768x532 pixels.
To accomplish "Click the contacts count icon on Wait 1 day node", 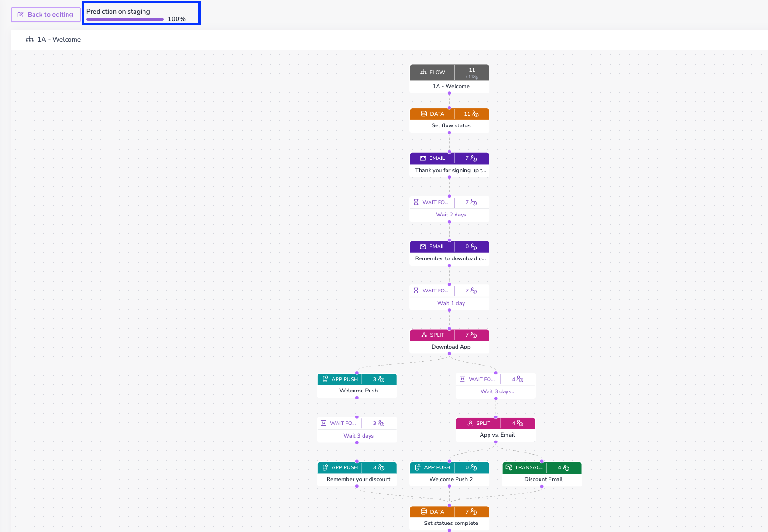I will pos(474,291).
